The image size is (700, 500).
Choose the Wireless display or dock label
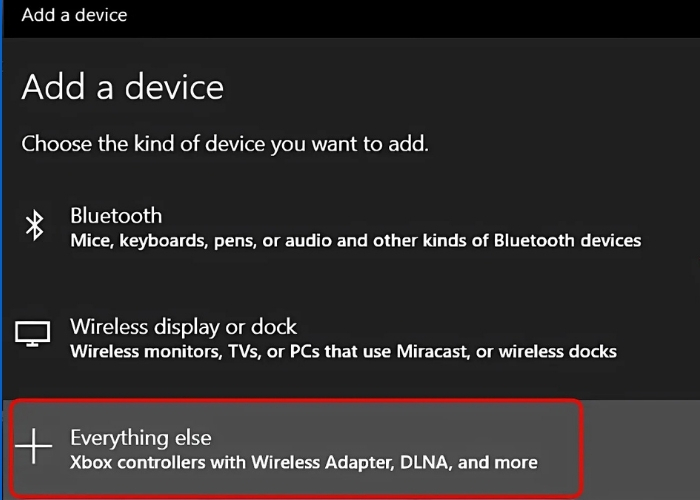click(183, 326)
